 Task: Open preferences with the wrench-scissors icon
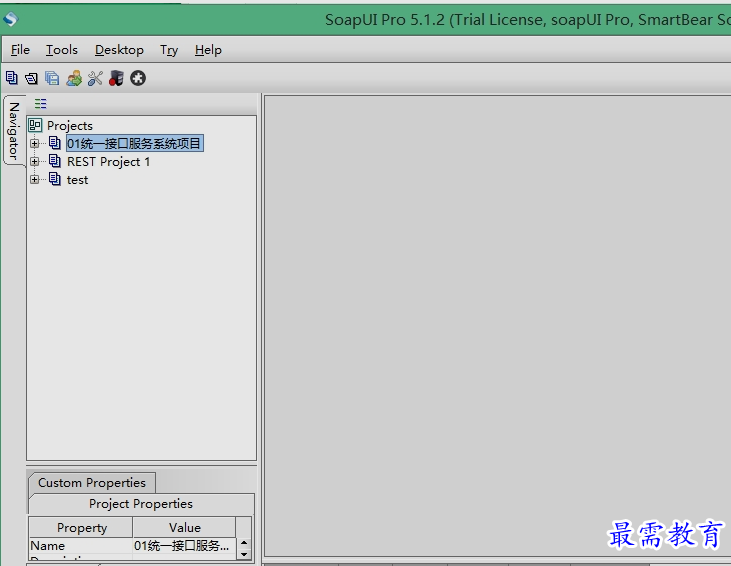pos(95,78)
